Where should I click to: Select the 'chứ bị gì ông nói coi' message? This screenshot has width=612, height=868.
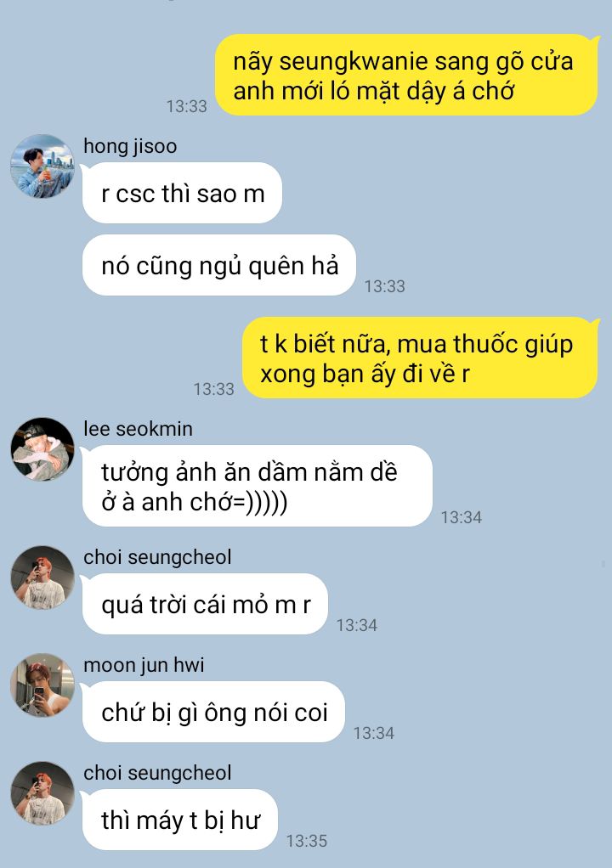tap(213, 712)
